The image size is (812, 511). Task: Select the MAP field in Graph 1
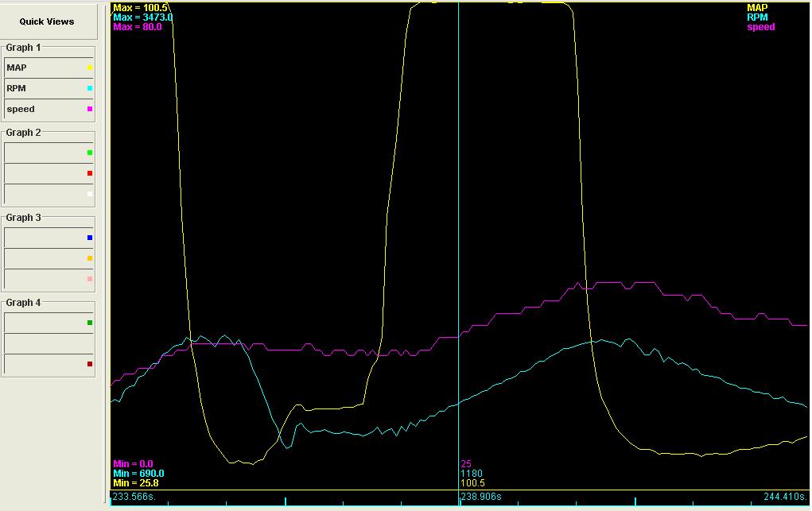point(49,68)
